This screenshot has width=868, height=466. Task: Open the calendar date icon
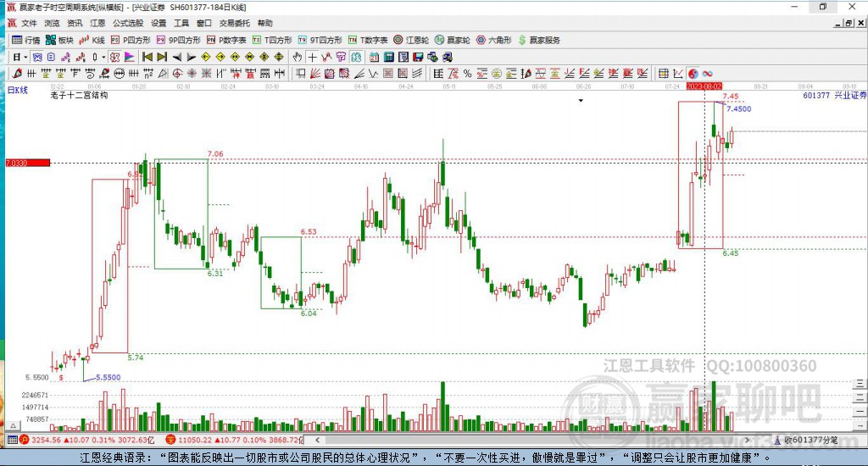point(374,57)
